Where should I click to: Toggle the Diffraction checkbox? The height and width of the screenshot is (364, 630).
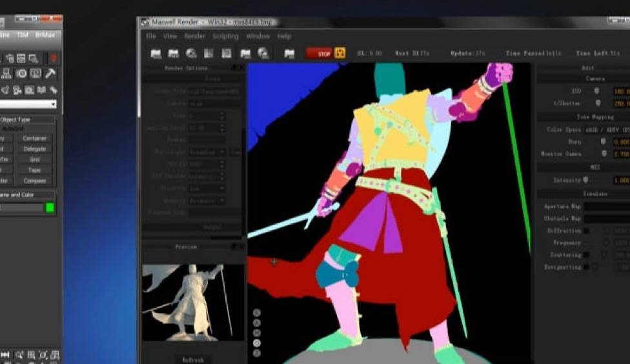click(x=586, y=230)
